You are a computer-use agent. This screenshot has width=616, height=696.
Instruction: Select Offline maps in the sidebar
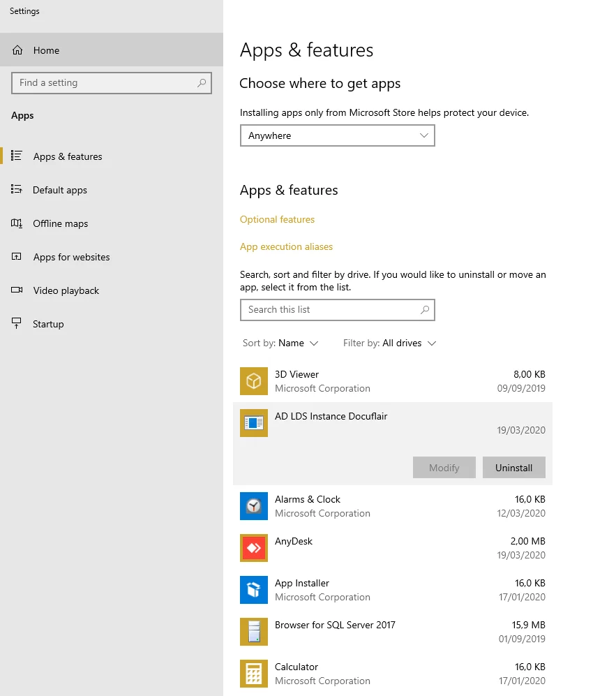pos(60,223)
